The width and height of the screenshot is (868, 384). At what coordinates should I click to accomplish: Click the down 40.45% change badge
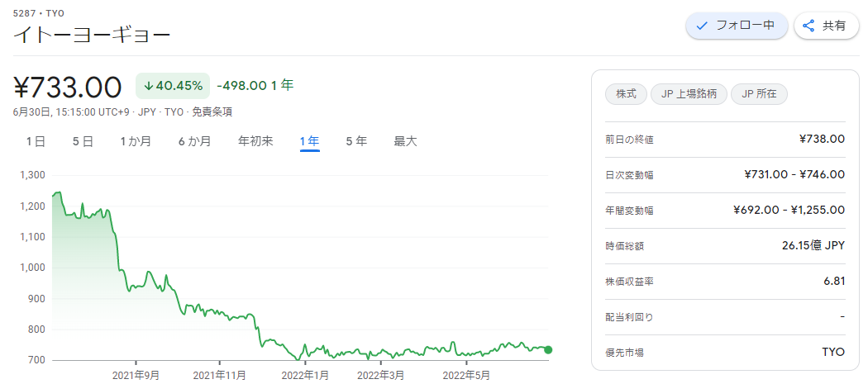click(x=173, y=86)
